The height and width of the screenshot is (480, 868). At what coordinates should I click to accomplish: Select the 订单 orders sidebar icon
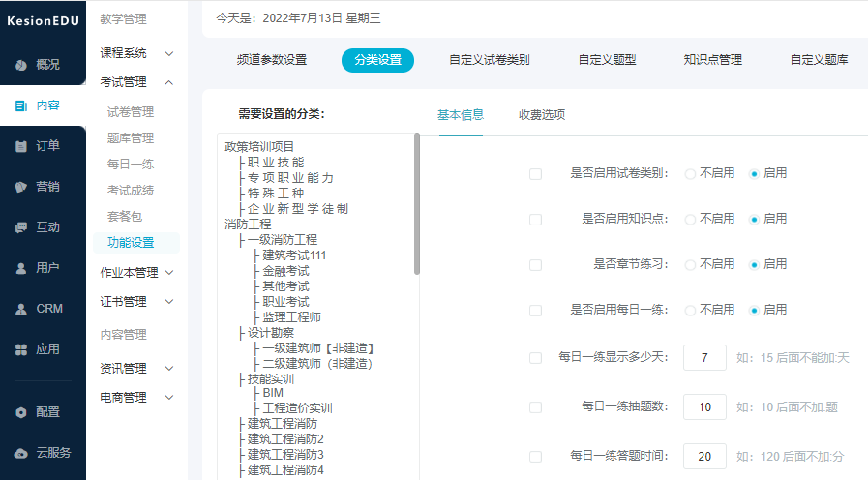coord(21,146)
